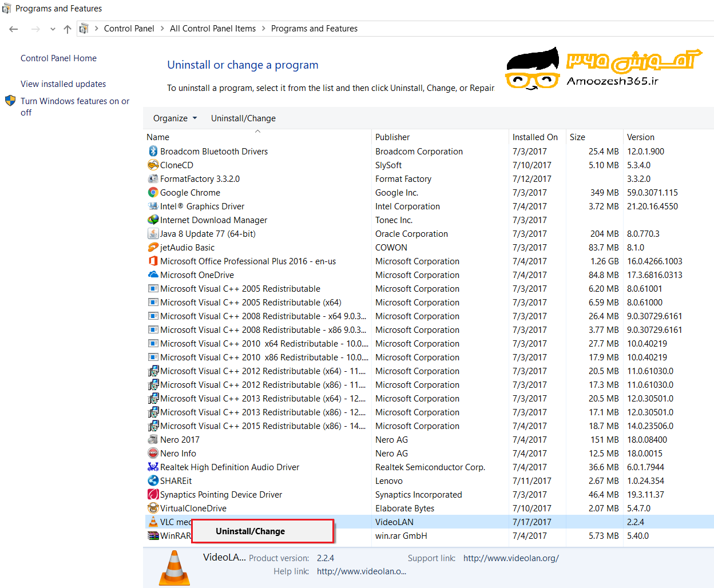
Task: Click the jetAudio Basic icon
Action: pyautogui.click(x=153, y=247)
